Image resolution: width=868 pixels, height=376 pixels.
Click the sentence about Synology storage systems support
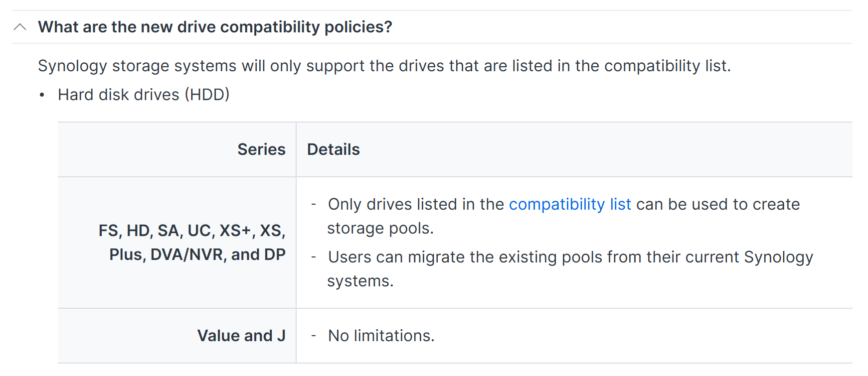tap(384, 66)
